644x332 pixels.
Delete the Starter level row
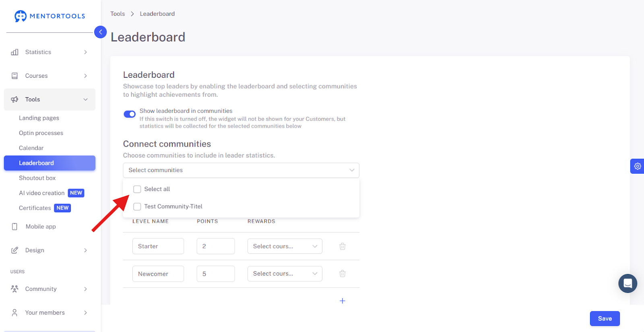343,246
